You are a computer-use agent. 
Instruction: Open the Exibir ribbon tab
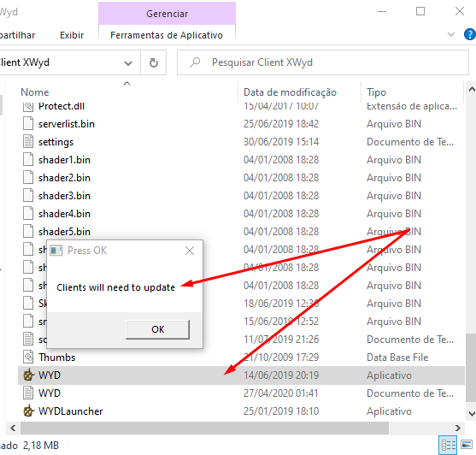click(x=72, y=35)
